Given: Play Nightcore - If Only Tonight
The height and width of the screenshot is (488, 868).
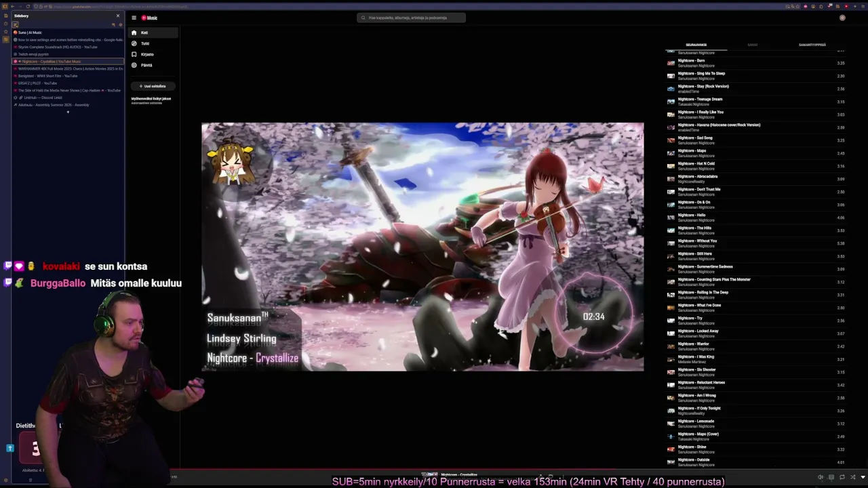Looking at the screenshot, I should click(755, 411).
